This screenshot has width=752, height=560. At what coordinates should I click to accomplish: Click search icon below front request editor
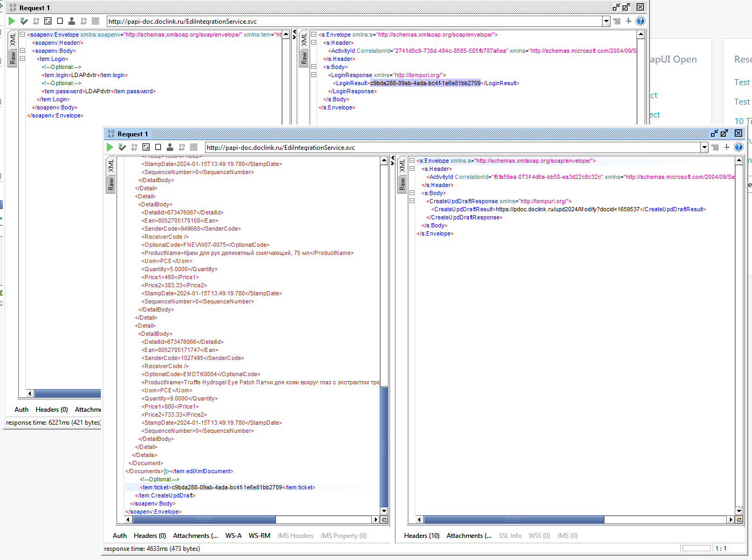384,520
